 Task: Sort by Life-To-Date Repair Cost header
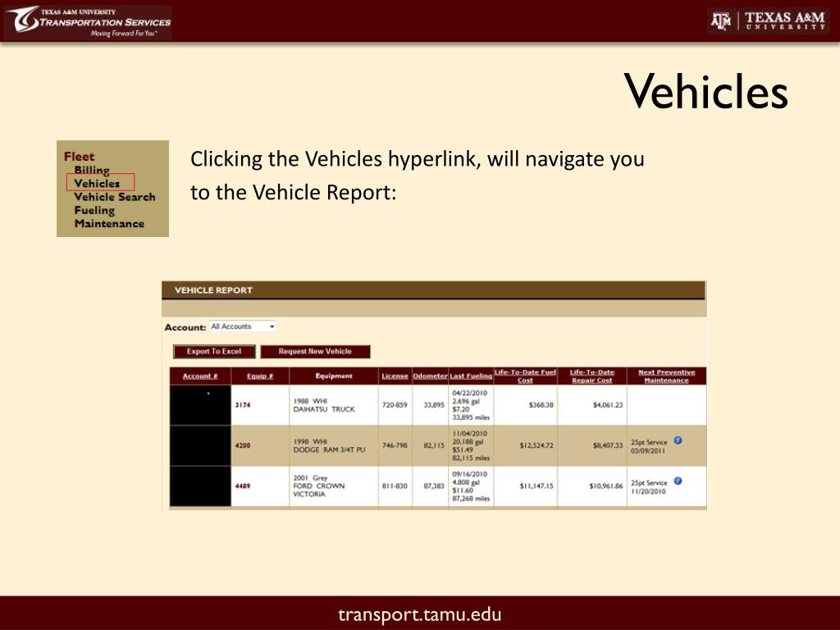(592, 376)
